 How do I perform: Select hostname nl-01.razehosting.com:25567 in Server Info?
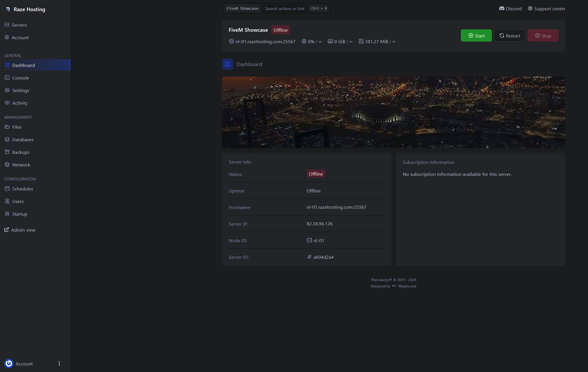tap(336, 207)
